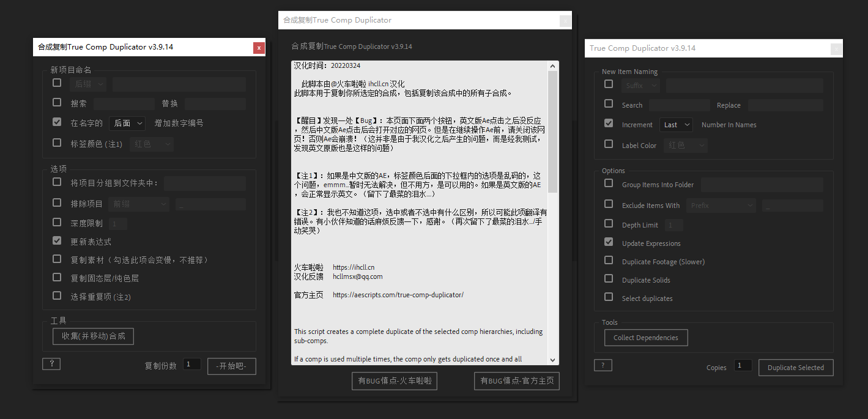Open the 后缀 dropdown in Chinese window
868x419 pixels.
[87, 84]
